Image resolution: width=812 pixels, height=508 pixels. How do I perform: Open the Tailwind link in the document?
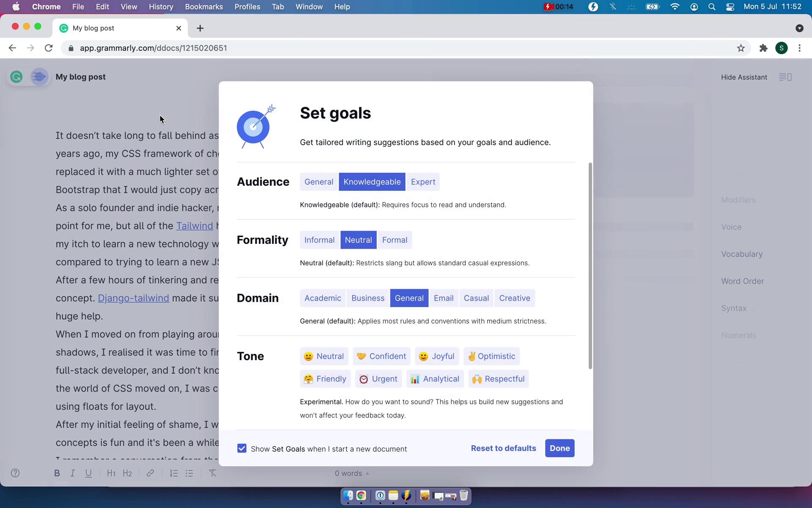tap(195, 226)
